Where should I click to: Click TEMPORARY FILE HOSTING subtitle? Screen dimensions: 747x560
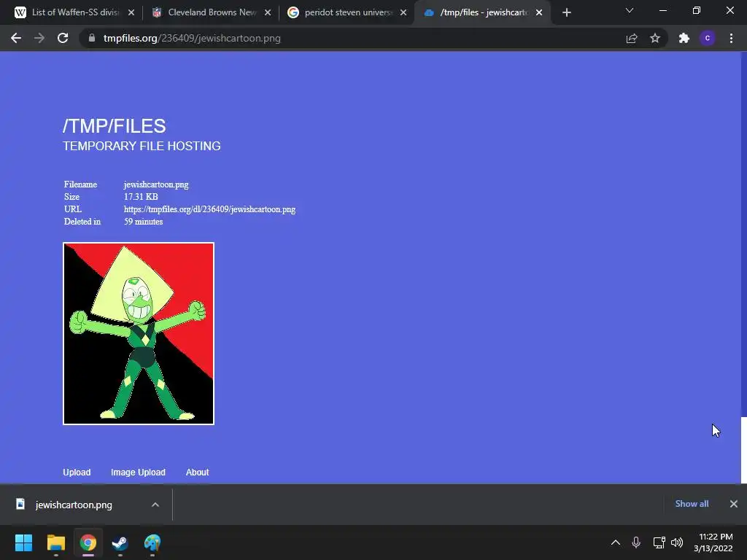[x=142, y=146]
